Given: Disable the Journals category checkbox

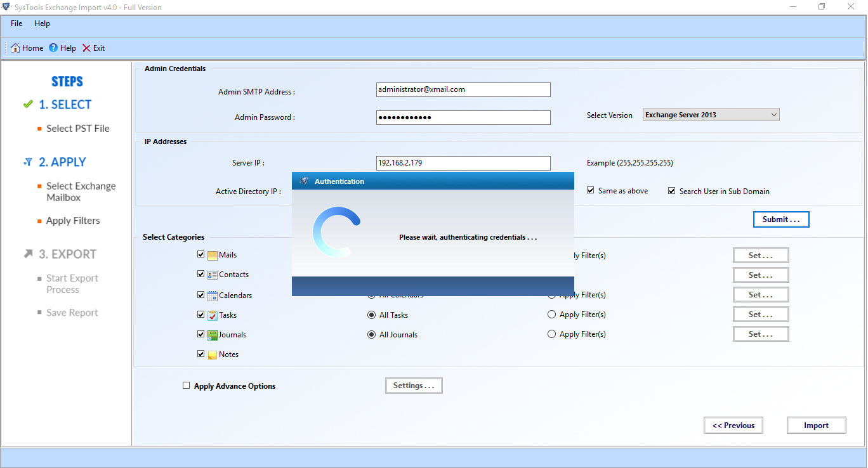Looking at the screenshot, I should [x=201, y=334].
